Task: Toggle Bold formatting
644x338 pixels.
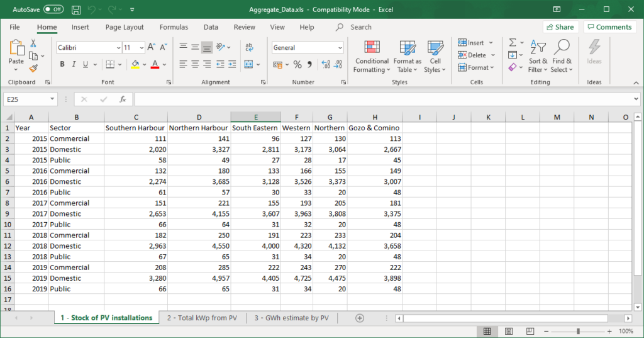Action: click(x=62, y=64)
